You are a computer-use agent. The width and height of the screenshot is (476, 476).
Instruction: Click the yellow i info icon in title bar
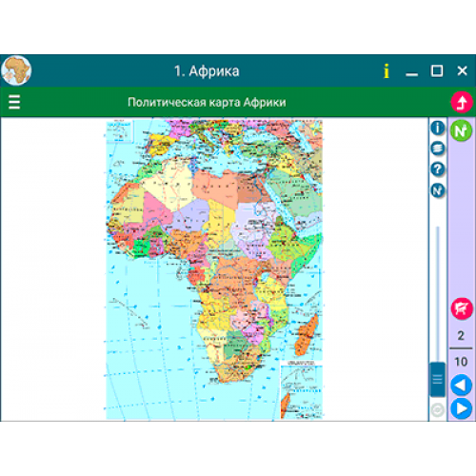click(387, 70)
